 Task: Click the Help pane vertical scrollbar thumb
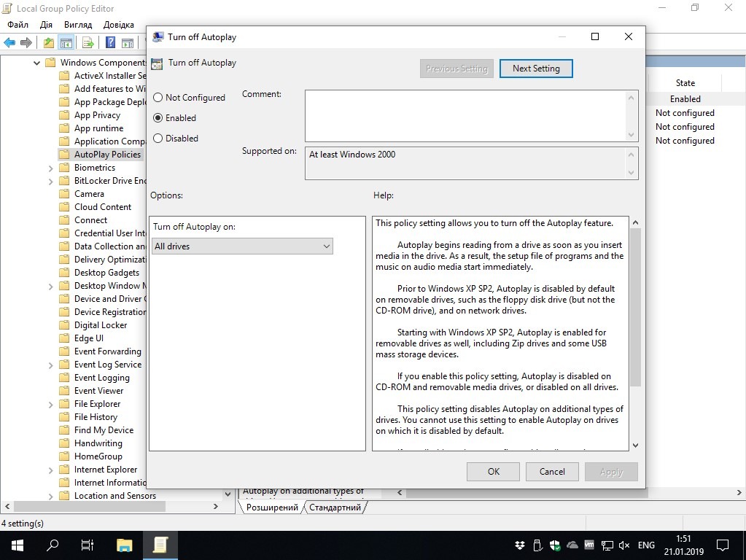635,308
